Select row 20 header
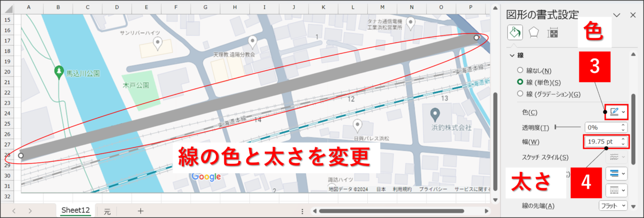The height and width of the screenshot is (218, 644). coord(7,71)
